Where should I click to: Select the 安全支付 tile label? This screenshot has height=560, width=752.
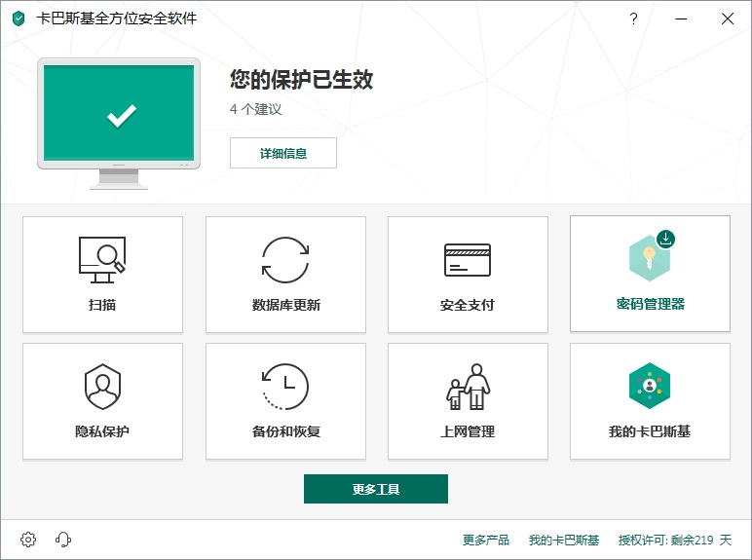[x=468, y=305]
